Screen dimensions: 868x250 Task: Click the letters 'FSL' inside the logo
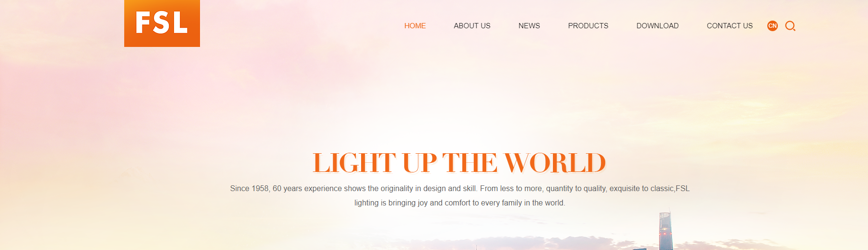(x=161, y=23)
